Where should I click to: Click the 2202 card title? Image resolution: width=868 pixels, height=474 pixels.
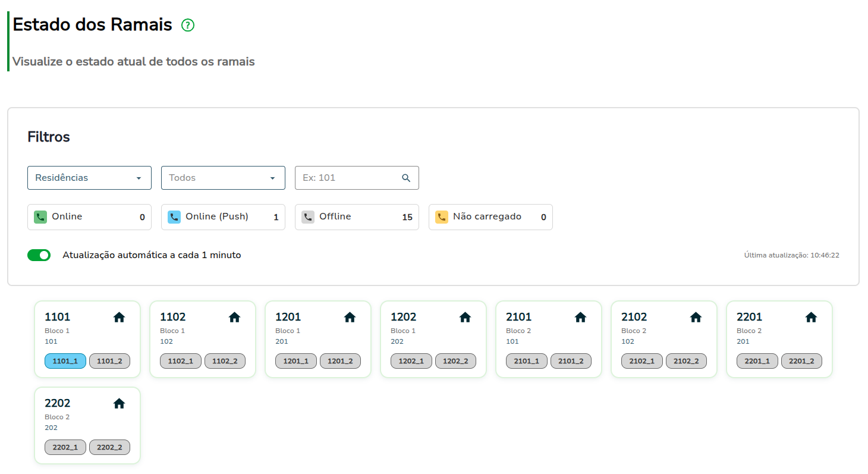58,403
